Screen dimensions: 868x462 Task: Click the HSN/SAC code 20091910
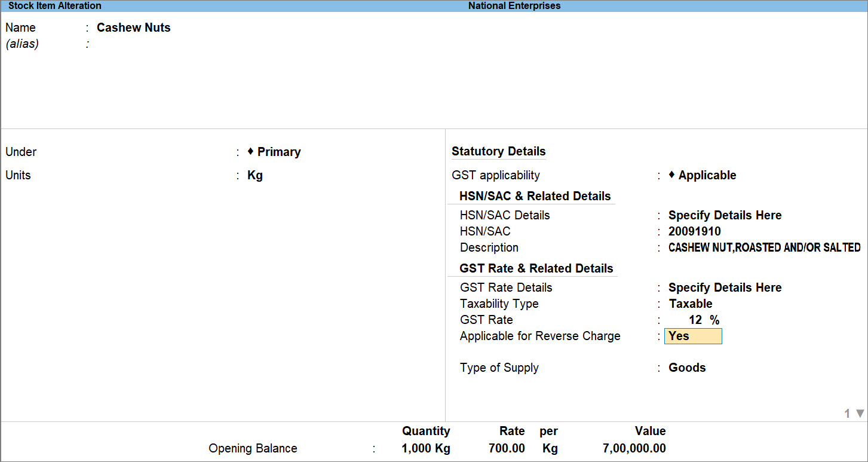coord(695,231)
